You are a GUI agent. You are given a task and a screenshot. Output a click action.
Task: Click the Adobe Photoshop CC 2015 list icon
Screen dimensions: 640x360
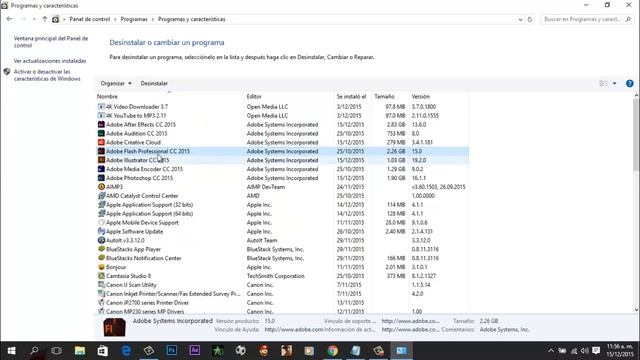101,178
